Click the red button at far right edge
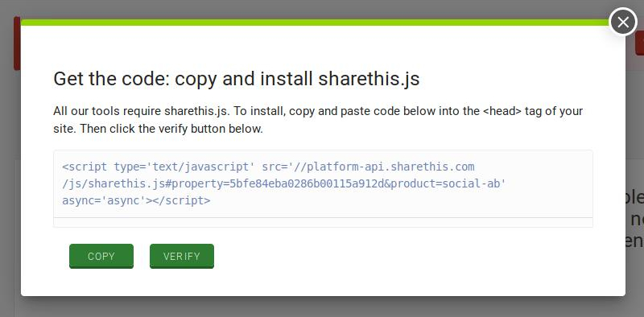644x317 pixels. 639,43
